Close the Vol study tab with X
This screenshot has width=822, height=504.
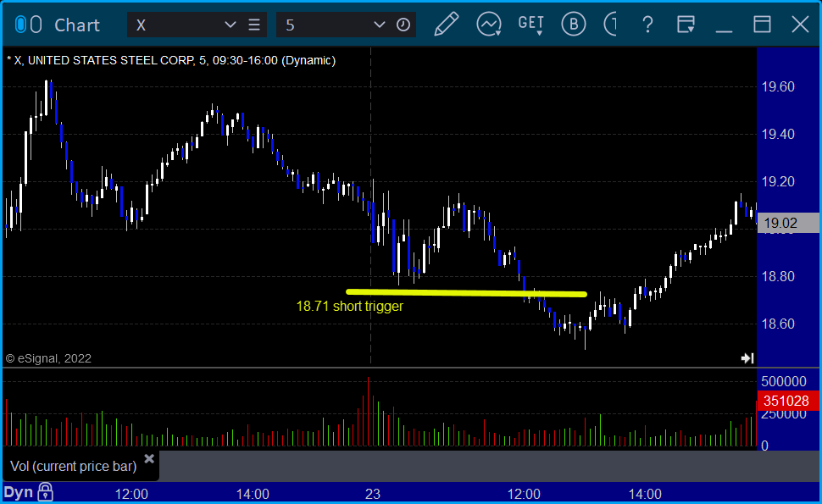149,459
